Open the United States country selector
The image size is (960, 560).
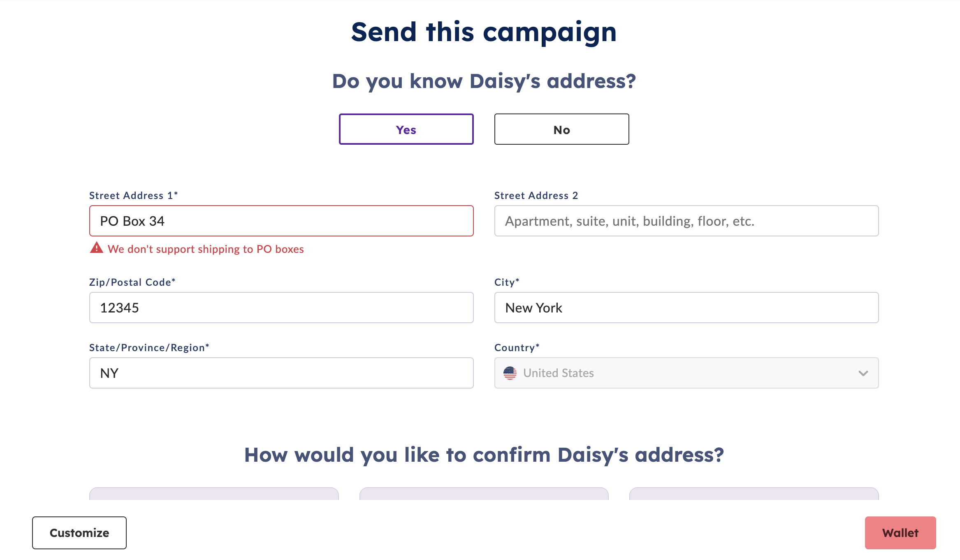[686, 373]
